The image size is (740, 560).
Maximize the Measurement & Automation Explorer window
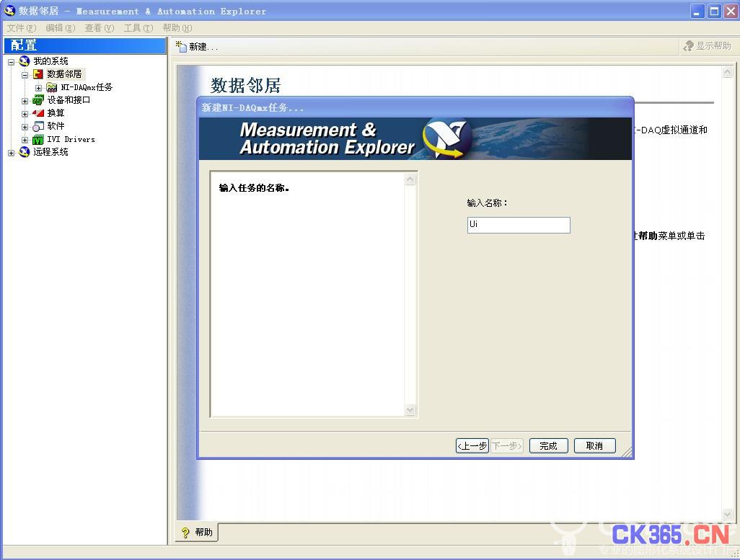(714, 11)
